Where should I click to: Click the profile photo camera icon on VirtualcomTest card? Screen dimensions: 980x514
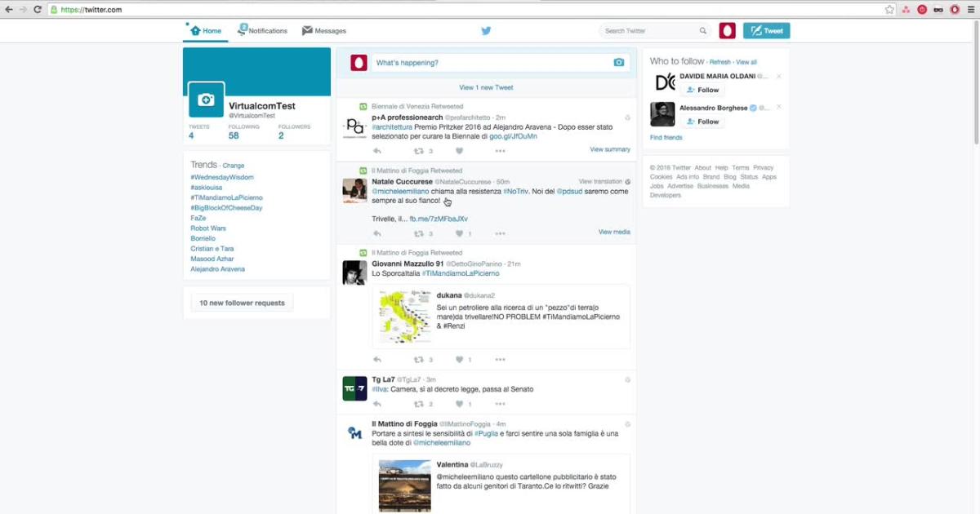[x=206, y=100]
